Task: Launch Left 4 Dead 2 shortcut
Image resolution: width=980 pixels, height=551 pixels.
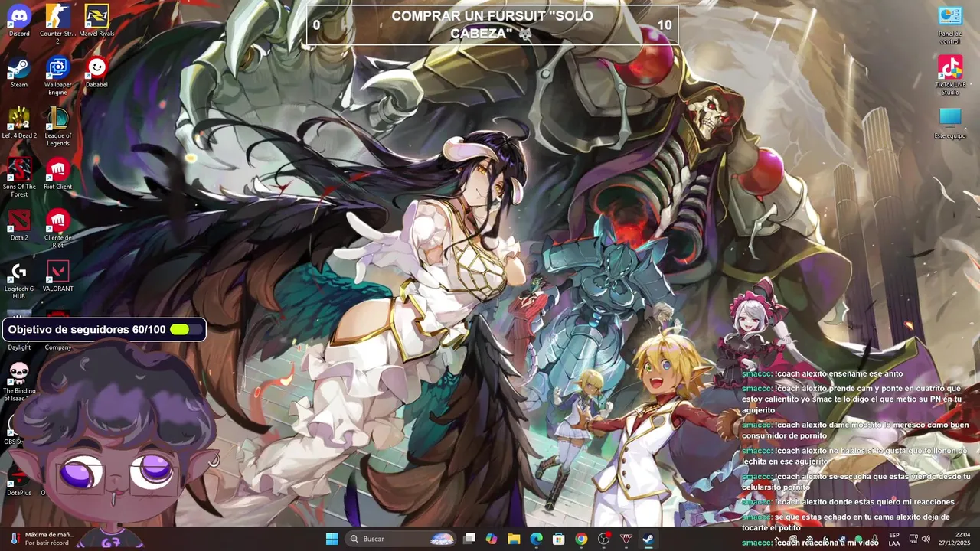Action: (x=19, y=122)
